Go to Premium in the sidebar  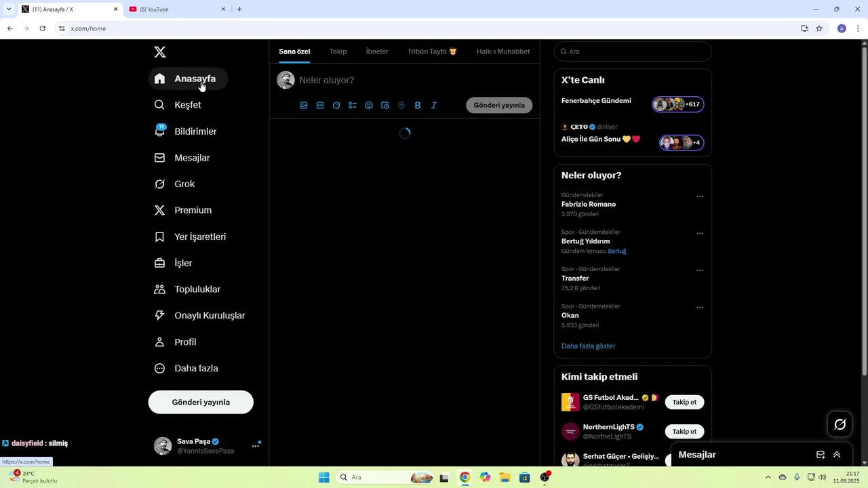tap(184, 210)
